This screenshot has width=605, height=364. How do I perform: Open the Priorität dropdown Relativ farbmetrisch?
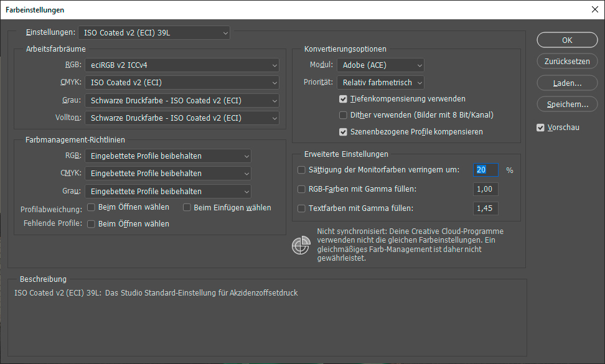tap(382, 82)
